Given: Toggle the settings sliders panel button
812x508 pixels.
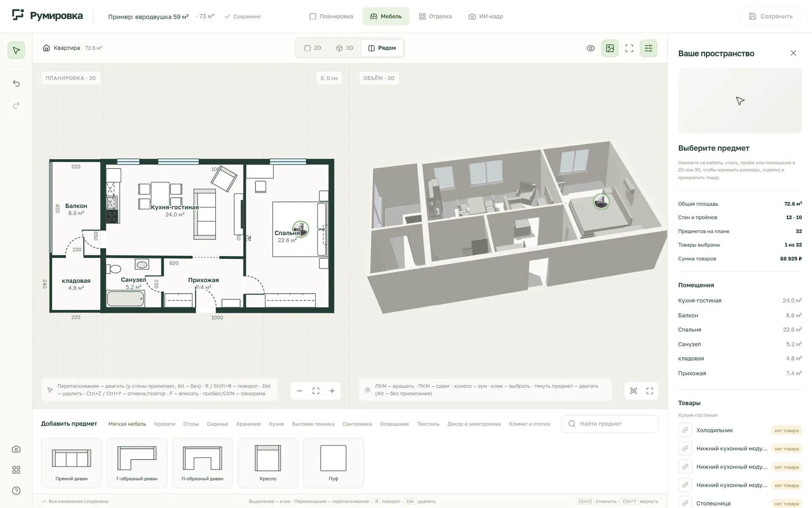Looking at the screenshot, I should 648,48.
